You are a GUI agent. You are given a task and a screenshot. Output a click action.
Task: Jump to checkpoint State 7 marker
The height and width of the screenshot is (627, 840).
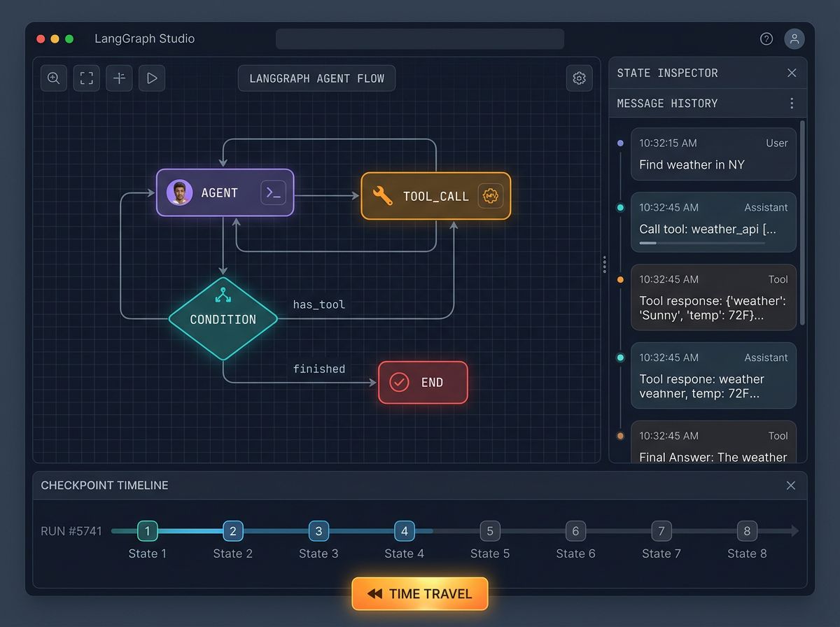pyautogui.click(x=661, y=531)
